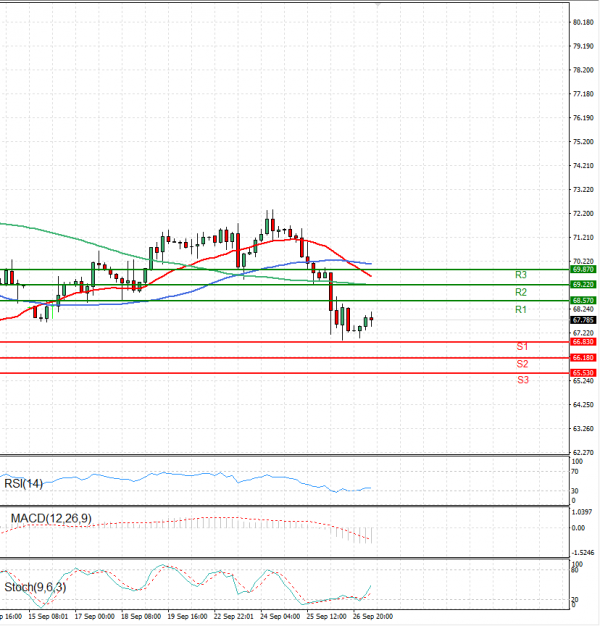Viewport: 600px width, 626px height.
Task: Click the R1 resistance level label
Action: click(x=521, y=311)
